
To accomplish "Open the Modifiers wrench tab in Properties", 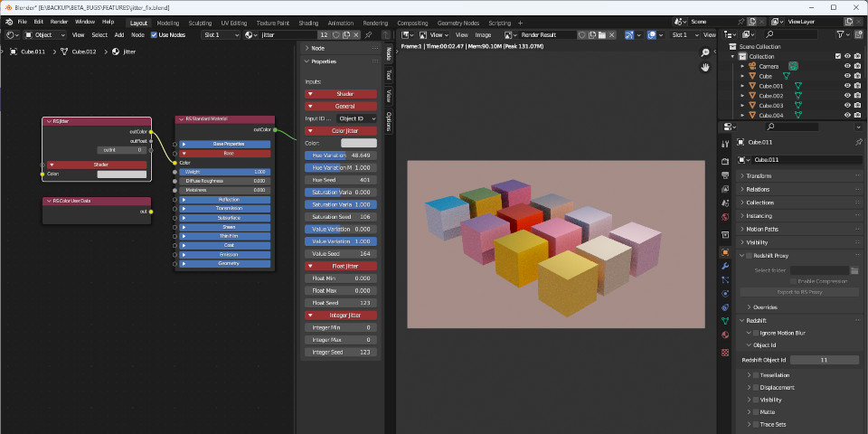I will click(x=725, y=267).
